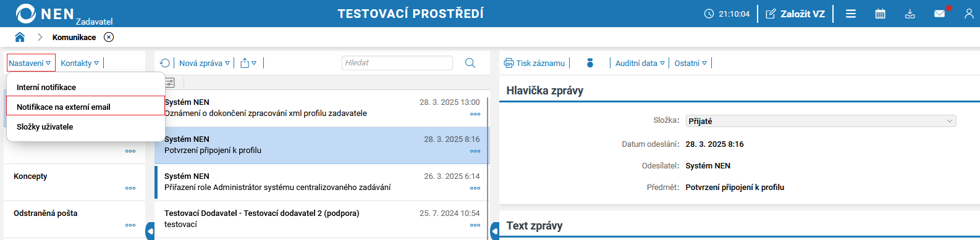Open the user profile icon
The image size is (980, 240).
coord(969,14)
